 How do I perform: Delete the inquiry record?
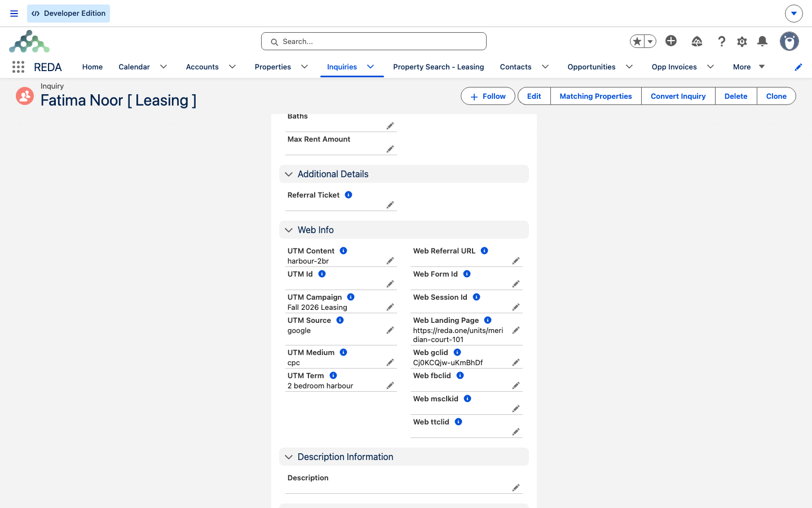pos(736,96)
